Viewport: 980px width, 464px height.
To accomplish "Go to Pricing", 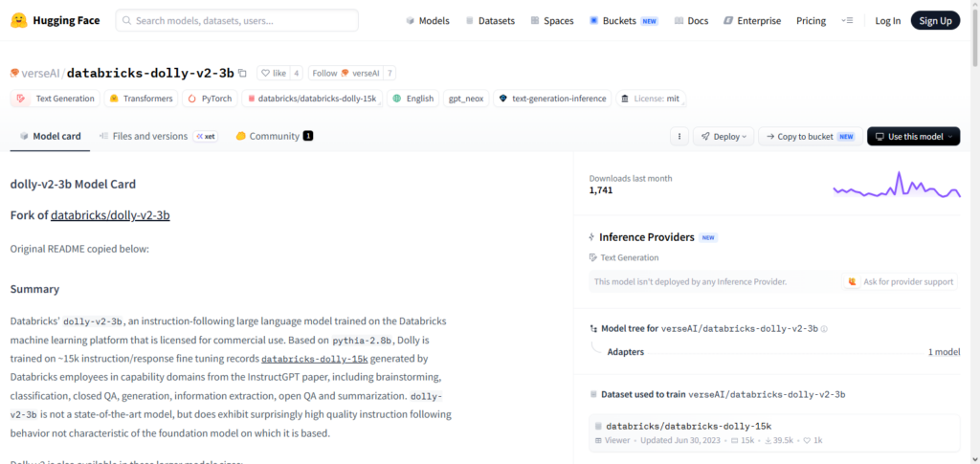I will (811, 21).
